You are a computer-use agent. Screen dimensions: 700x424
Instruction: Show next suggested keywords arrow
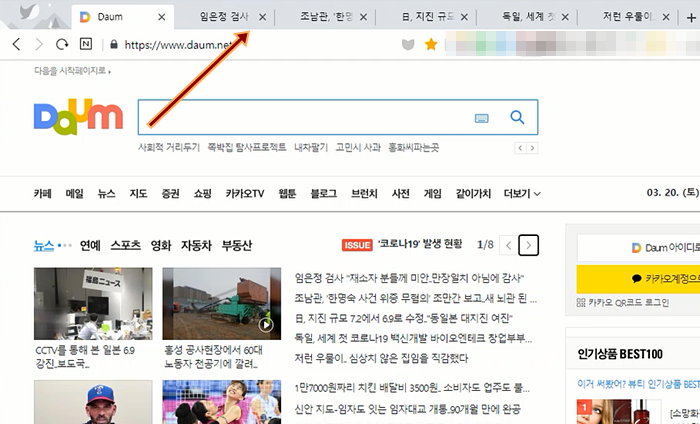pyautogui.click(x=532, y=148)
